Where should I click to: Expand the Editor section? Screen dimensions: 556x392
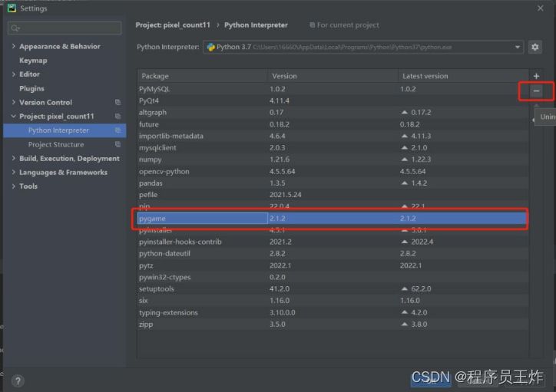pos(14,74)
